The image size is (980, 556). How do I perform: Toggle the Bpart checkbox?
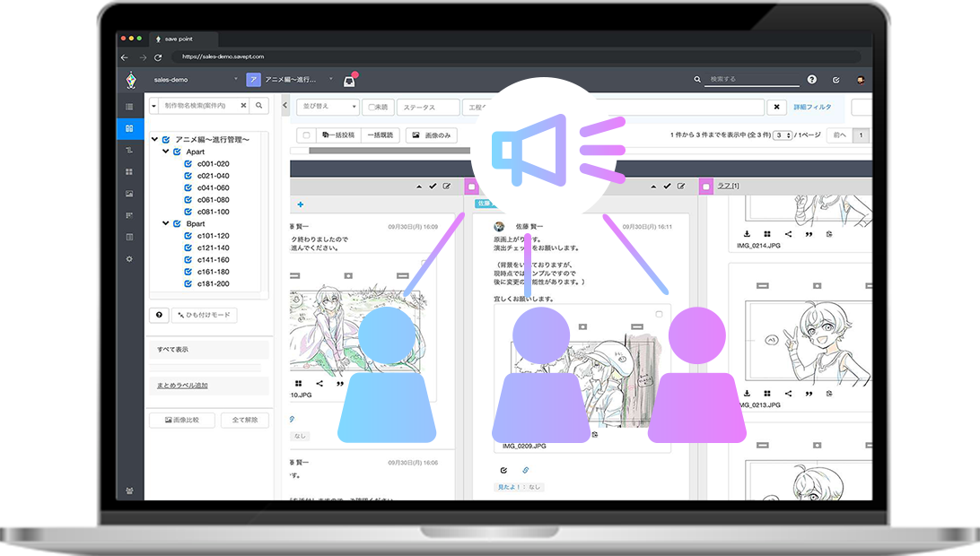[x=178, y=223]
